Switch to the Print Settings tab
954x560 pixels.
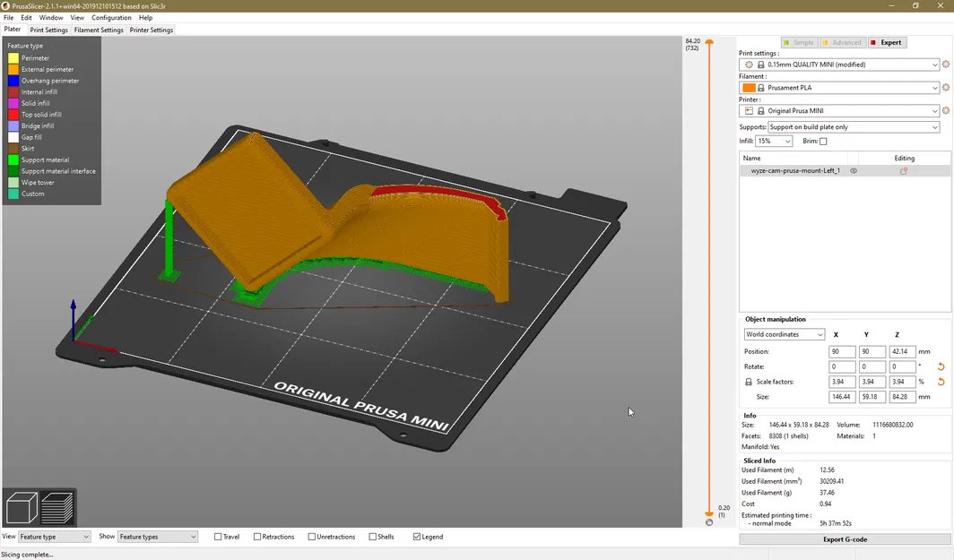(48, 29)
